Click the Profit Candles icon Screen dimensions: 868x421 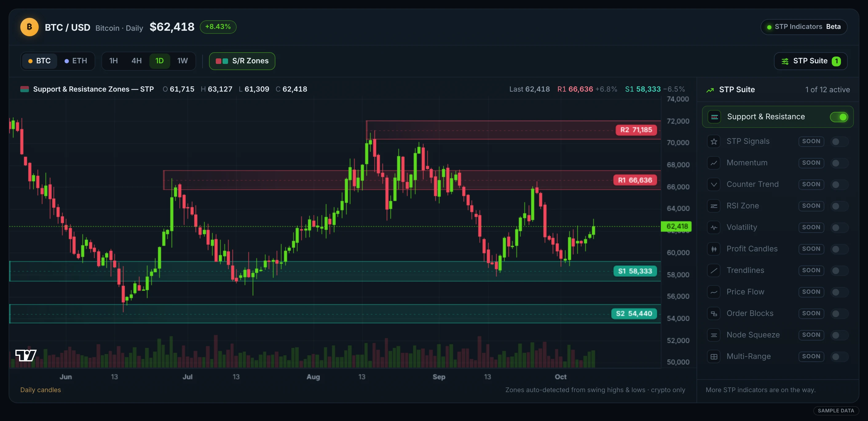(x=714, y=249)
